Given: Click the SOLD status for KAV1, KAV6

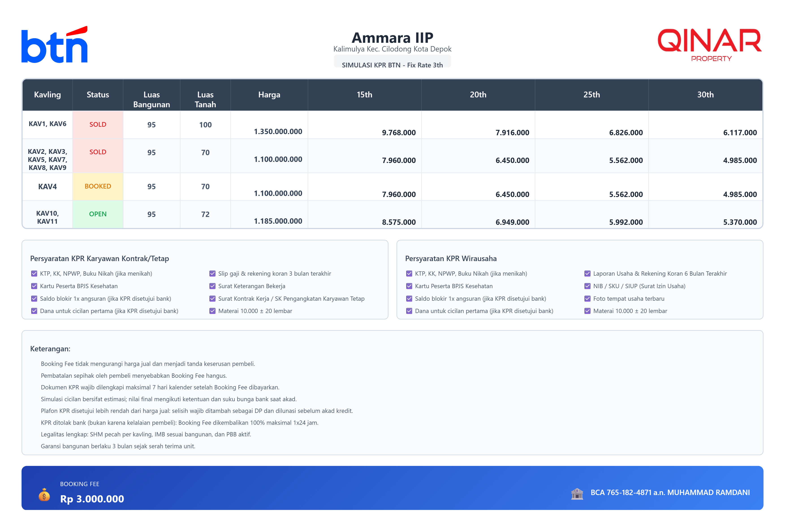Looking at the screenshot, I should (x=98, y=124).
